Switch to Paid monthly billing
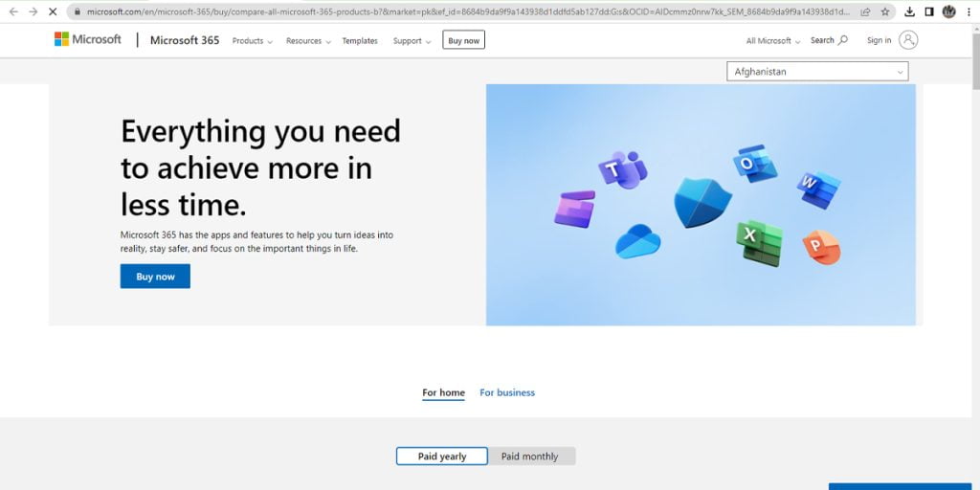 tap(530, 457)
